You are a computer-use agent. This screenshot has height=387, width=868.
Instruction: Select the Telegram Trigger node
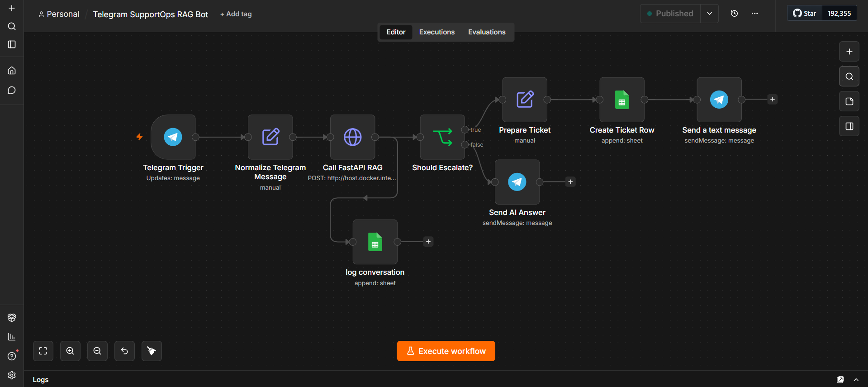(173, 137)
